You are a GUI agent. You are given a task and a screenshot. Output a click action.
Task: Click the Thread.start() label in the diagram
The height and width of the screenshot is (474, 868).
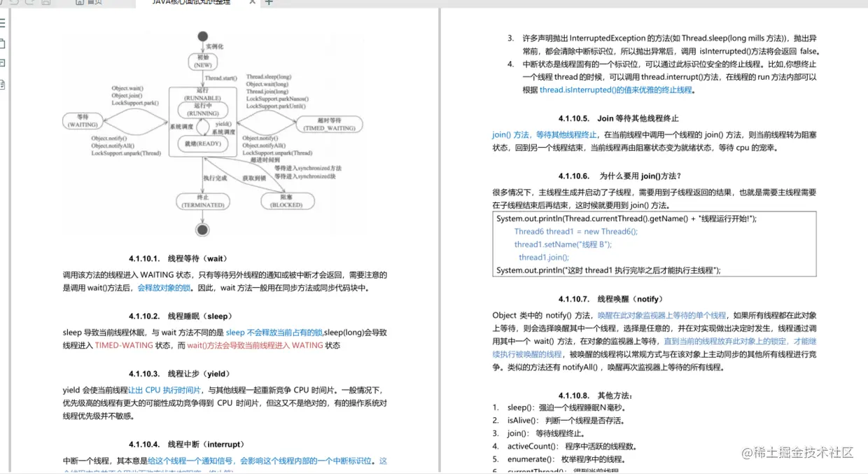[221, 78]
